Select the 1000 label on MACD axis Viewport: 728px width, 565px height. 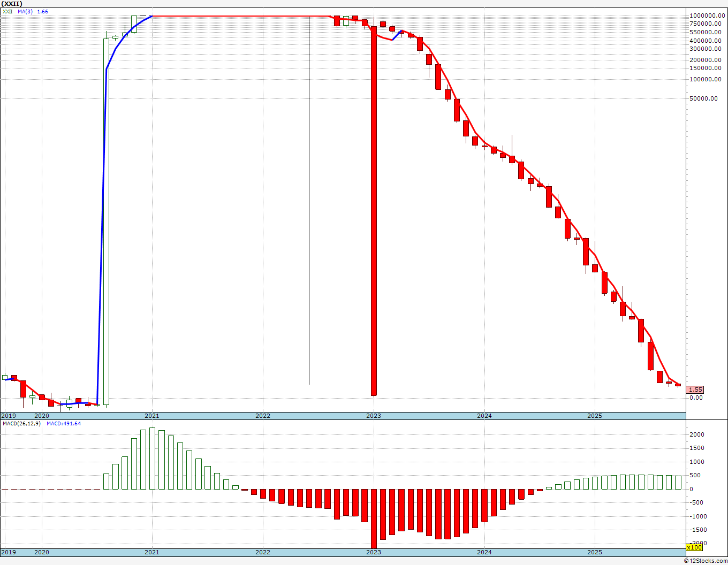point(696,462)
